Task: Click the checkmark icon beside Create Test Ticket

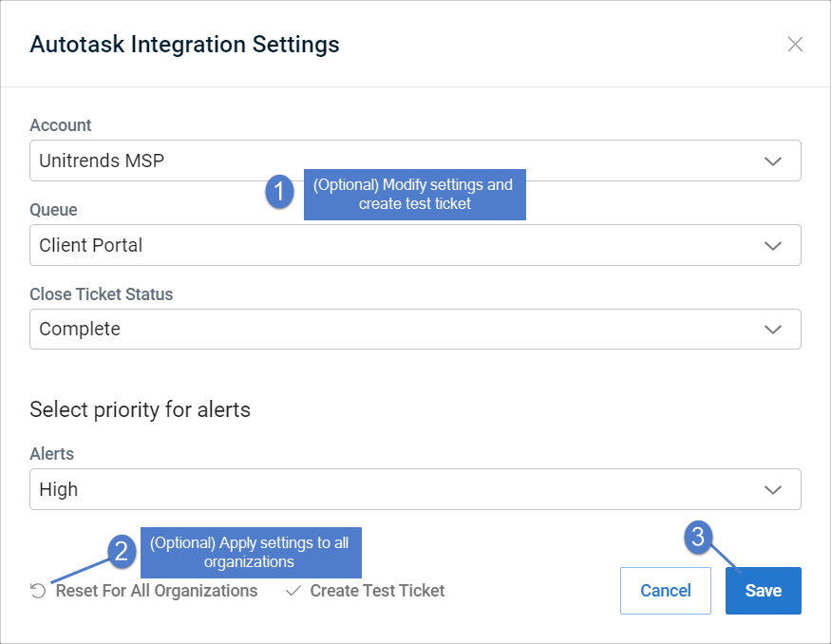Action: tap(293, 591)
